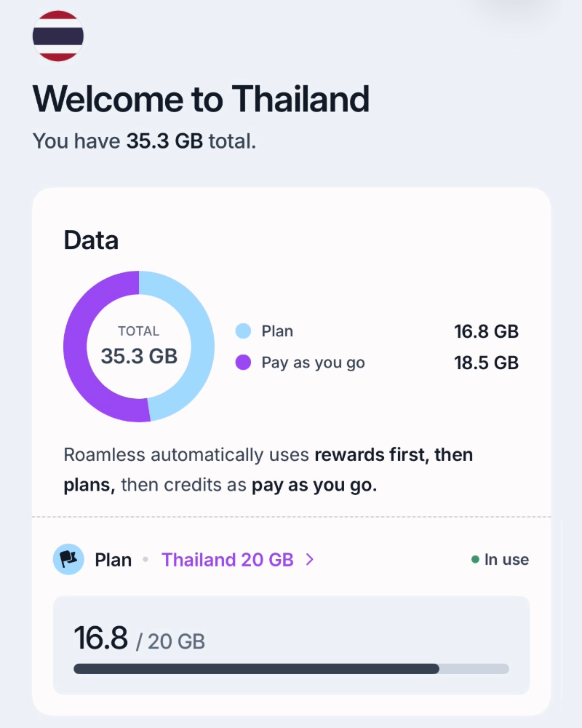Click the Thailand flag at the top
The image size is (582, 728).
click(58, 34)
